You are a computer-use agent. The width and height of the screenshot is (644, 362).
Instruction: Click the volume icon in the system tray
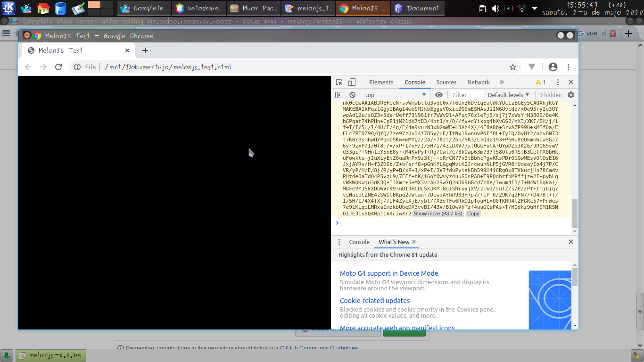496,8
